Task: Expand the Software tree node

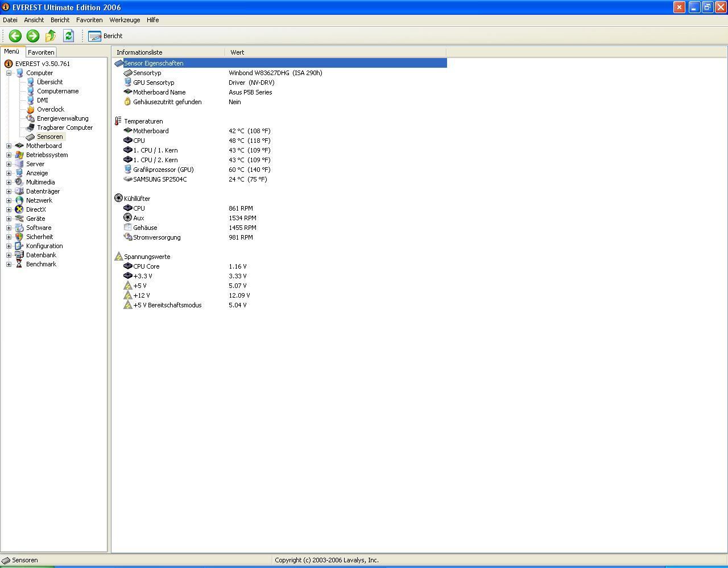Action: [9, 228]
